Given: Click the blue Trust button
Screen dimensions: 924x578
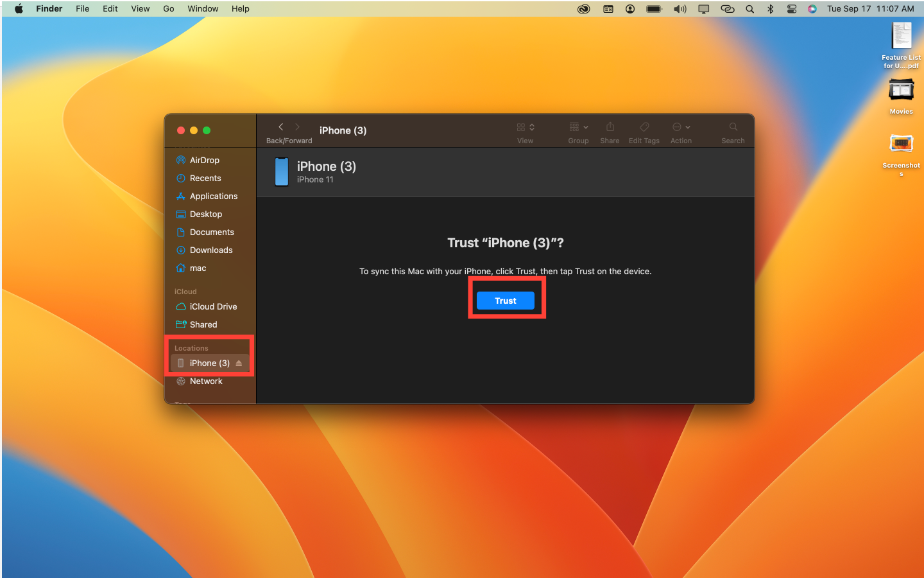Looking at the screenshot, I should click(x=505, y=301).
